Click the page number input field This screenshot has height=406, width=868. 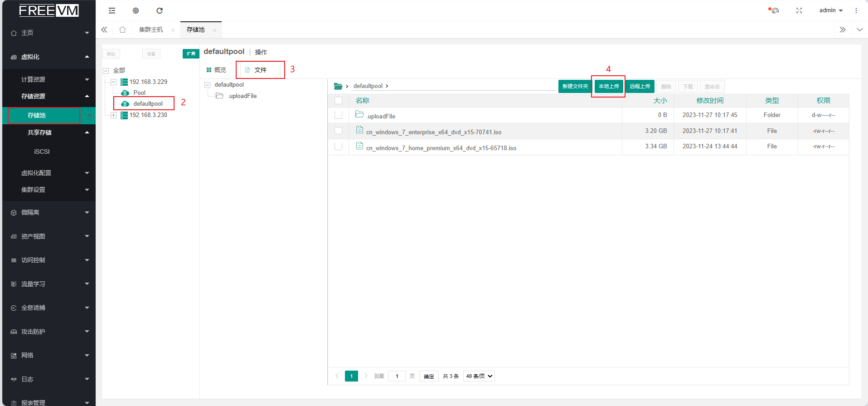click(397, 376)
